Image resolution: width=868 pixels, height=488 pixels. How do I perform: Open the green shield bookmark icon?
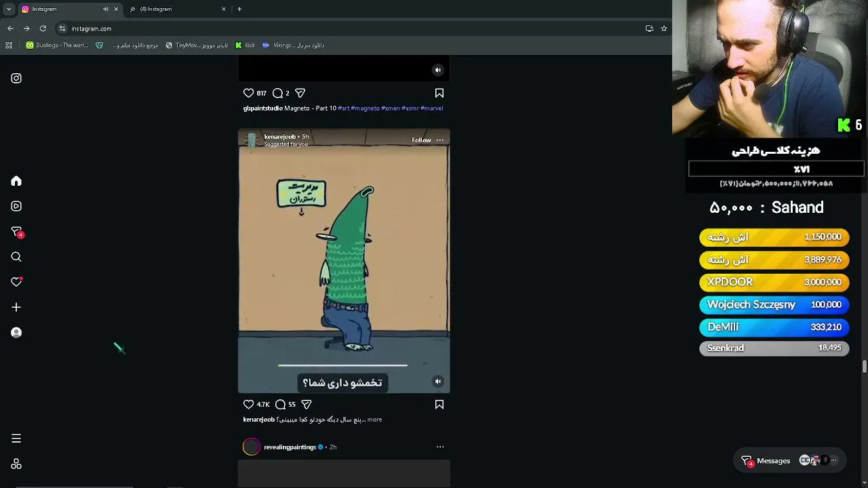(100, 45)
